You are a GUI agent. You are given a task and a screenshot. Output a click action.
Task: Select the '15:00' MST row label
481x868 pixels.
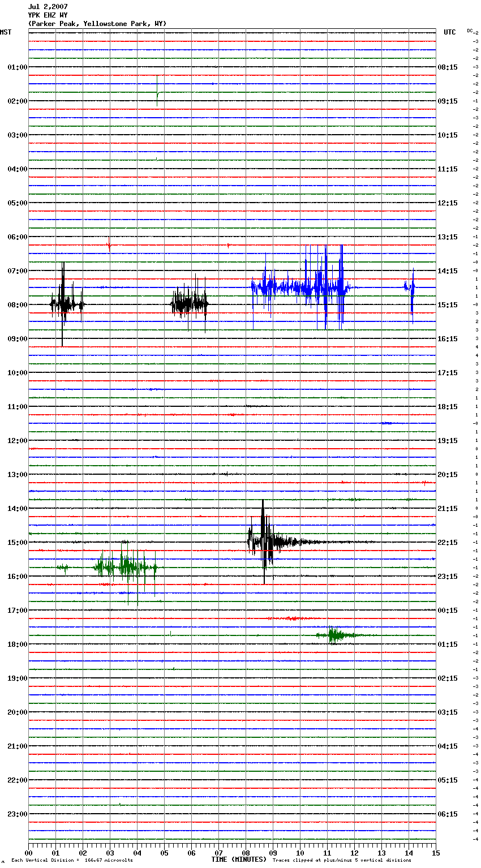coord(18,543)
